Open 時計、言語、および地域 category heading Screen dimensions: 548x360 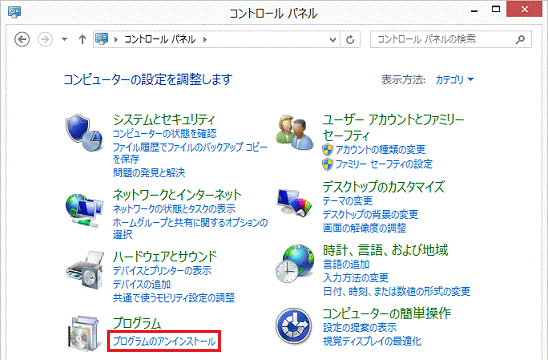point(385,250)
